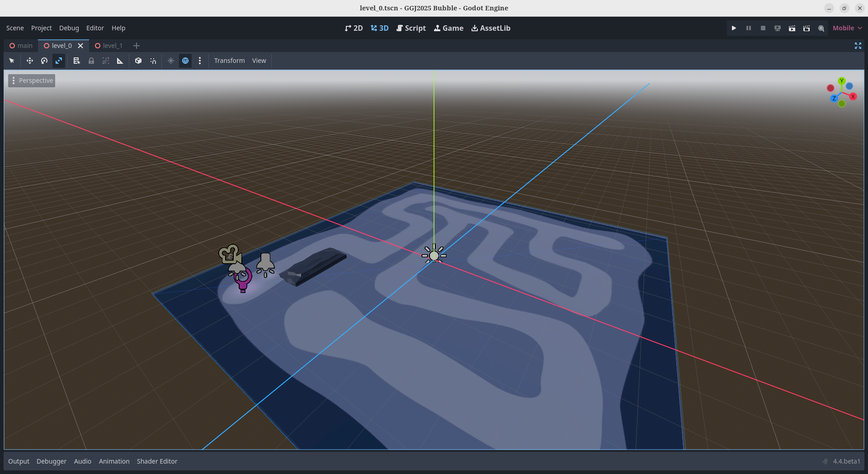Open the Audio bottom panel
This screenshot has height=474, width=868.
[83, 461]
